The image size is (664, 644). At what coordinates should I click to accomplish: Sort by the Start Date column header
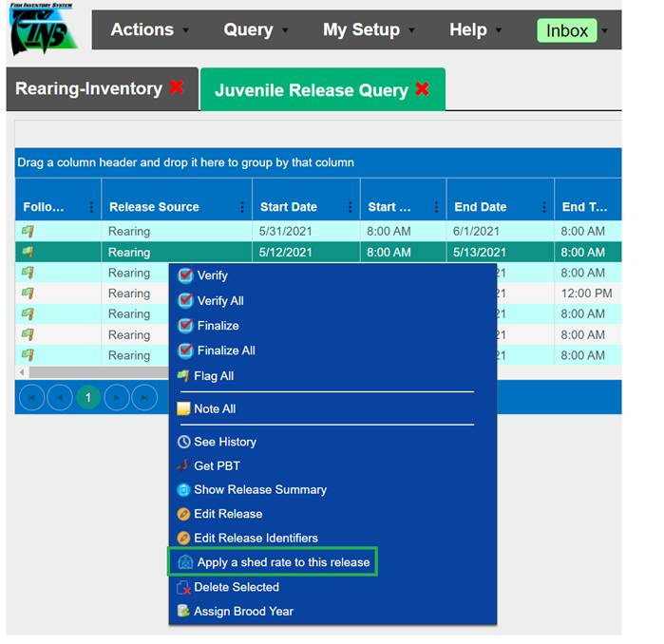tap(289, 207)
